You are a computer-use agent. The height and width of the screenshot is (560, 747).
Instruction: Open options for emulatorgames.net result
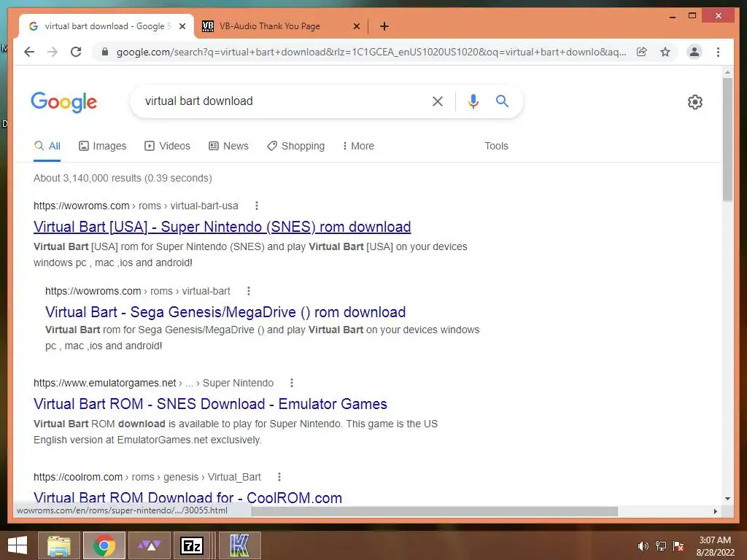pyautogui.click(x=292, y=383)
